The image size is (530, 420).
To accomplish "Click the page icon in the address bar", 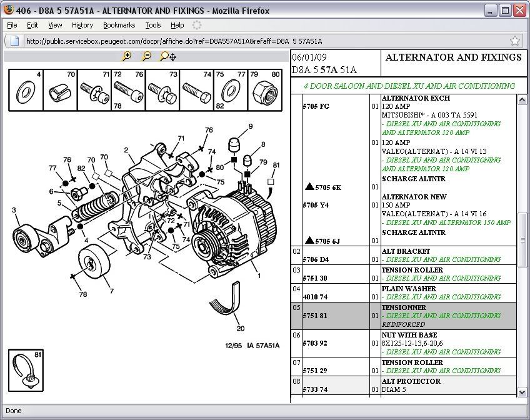I will coord(14,41).
